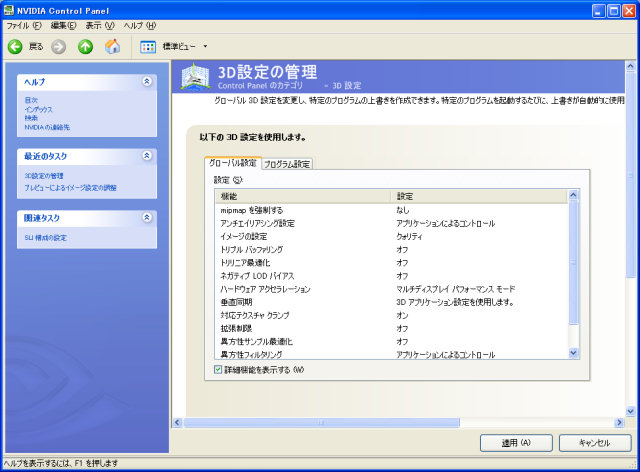The width and height of the screenshot is (640, 472).
Task: Select the 異方性サンプル最適化 row
Action: (391, 341)
